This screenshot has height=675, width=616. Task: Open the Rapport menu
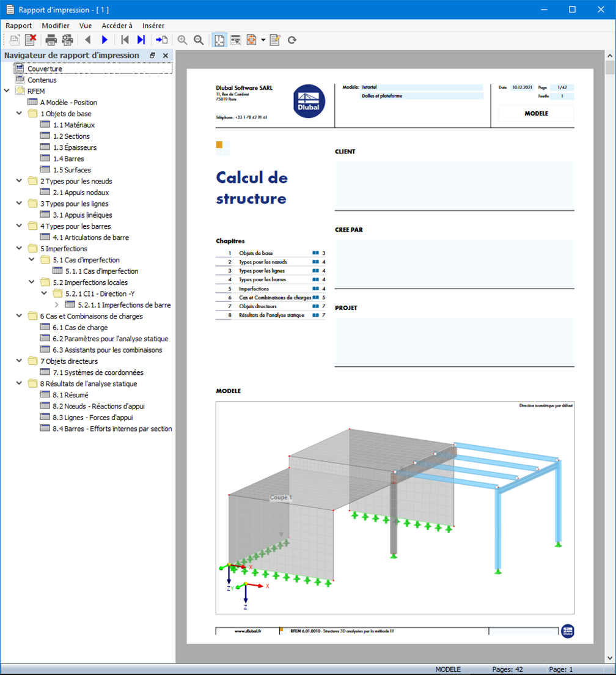[18, 26]
